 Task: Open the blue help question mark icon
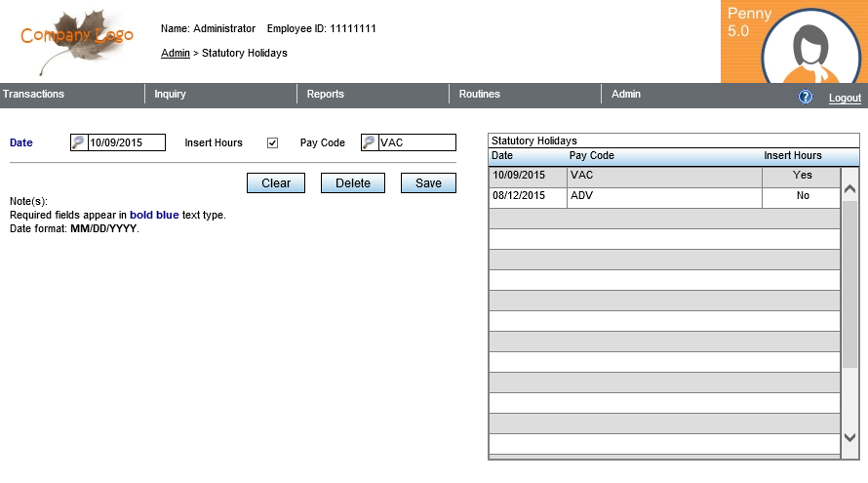click(x=806, y=97)
